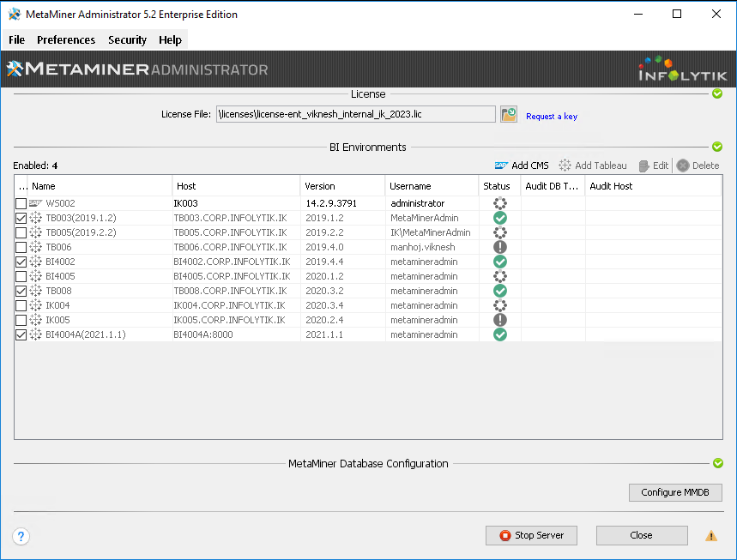Sort by the Version column header
Viewport: 737px width, 560px height.
342,186
